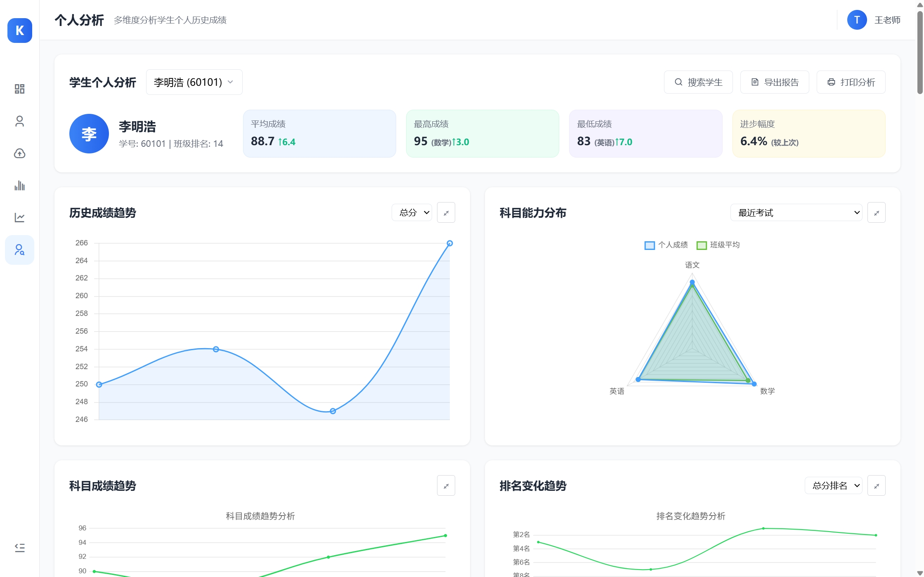924x577 pixels.
Task: Select the student profile icon in sidebar
Action: pyautogui.click(x=19, y=121)
